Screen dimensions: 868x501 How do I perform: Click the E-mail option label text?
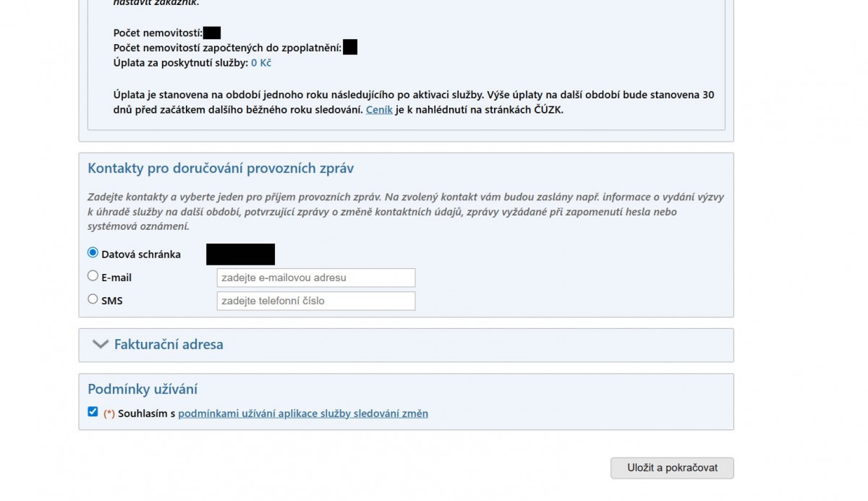click(116, 278)
